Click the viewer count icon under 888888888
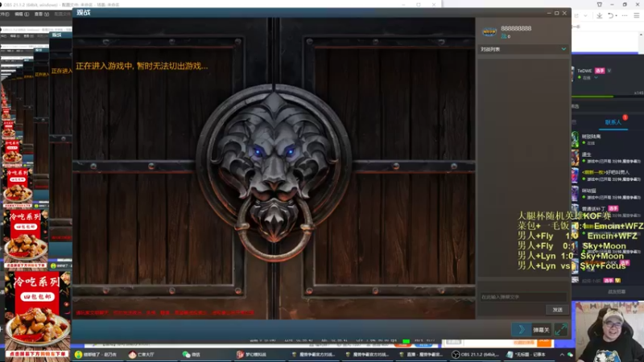The image size is (644, 362). point(503,36)
